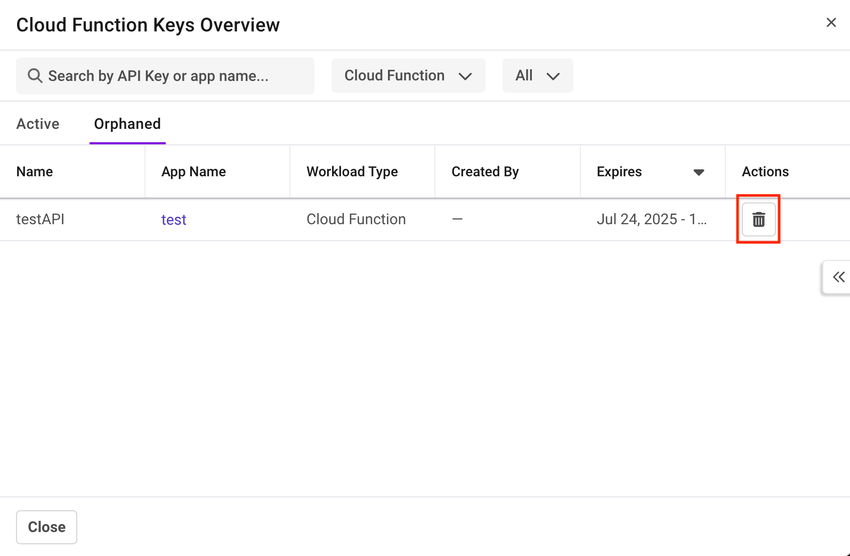
Task: Select the Orphaned tab
Action: 127,124
